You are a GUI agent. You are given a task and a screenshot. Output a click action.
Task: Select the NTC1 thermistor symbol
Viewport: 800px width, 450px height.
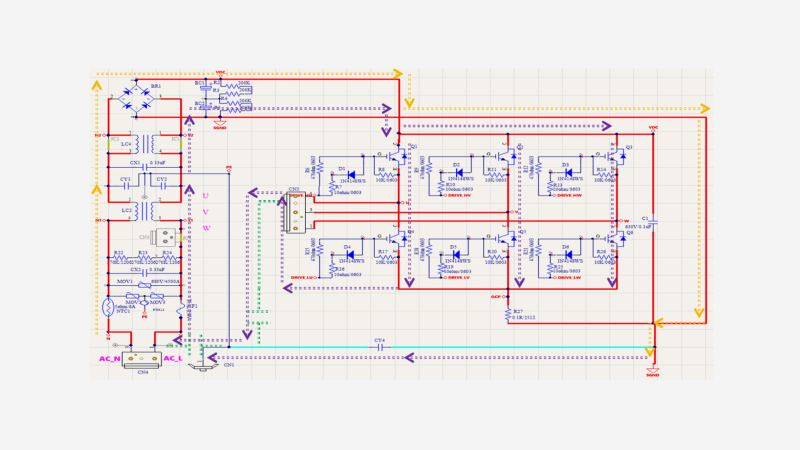coord(109,307)
